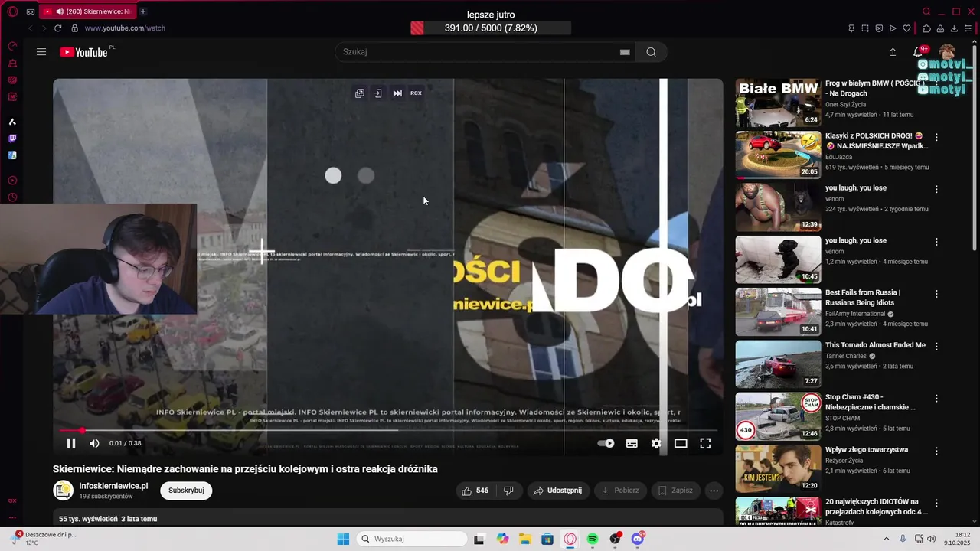Screen dimensions: 980x551
Task: Switch to theater mode
Action: [x=681, y=443]
